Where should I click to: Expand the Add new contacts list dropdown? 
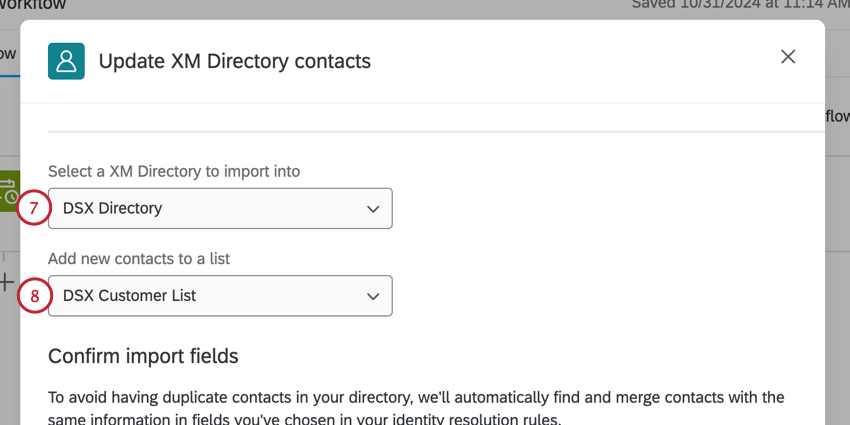pyautogui.click(x=220, y=296)
